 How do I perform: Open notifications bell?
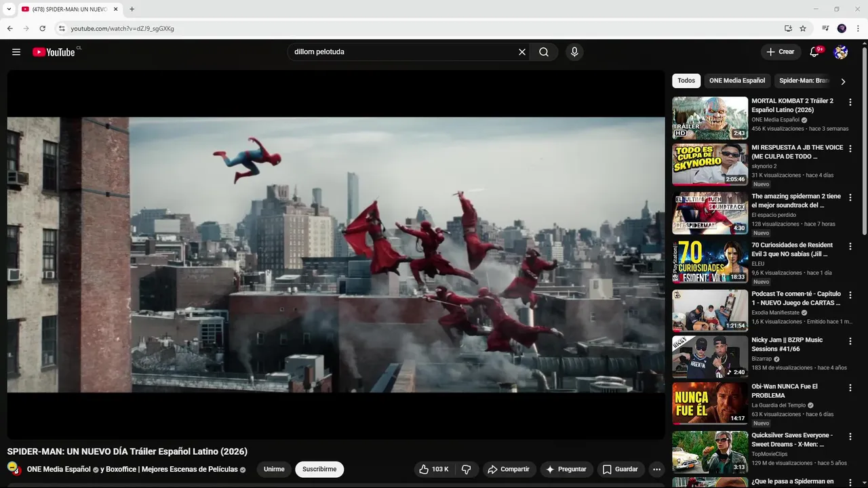(x=815, y=52)
